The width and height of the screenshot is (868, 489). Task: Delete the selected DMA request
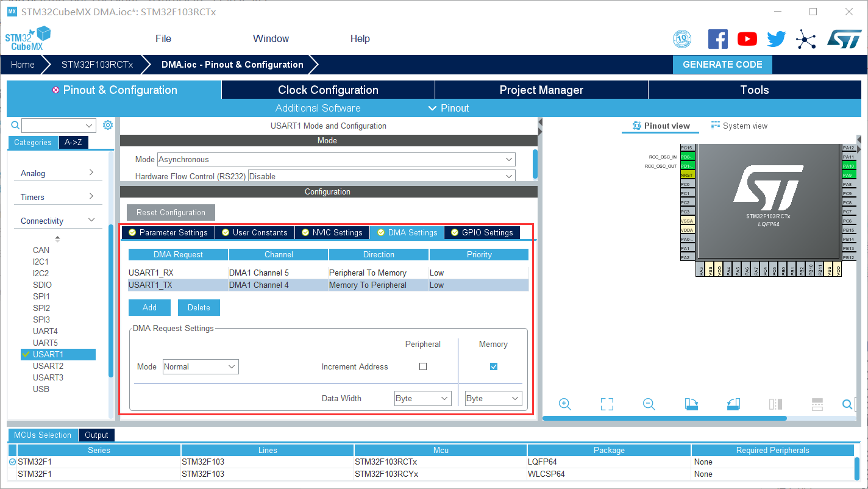point(199,307)
